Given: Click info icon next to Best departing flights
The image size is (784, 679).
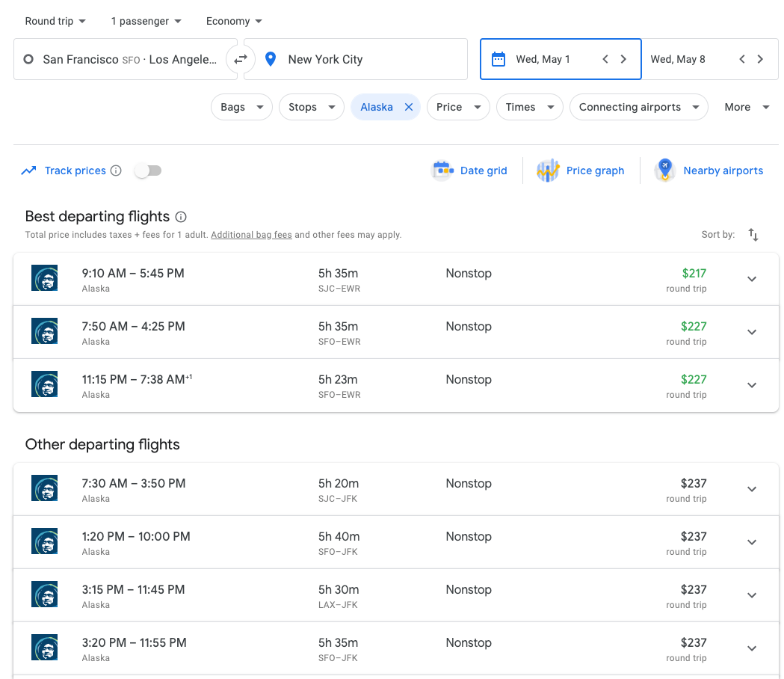Looking at the screenshot, I should [x=181, y=217].
